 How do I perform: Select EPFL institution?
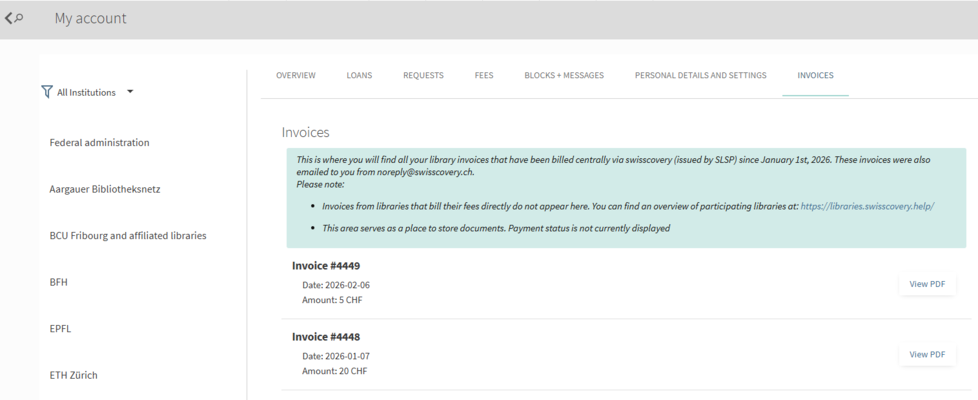60,328
